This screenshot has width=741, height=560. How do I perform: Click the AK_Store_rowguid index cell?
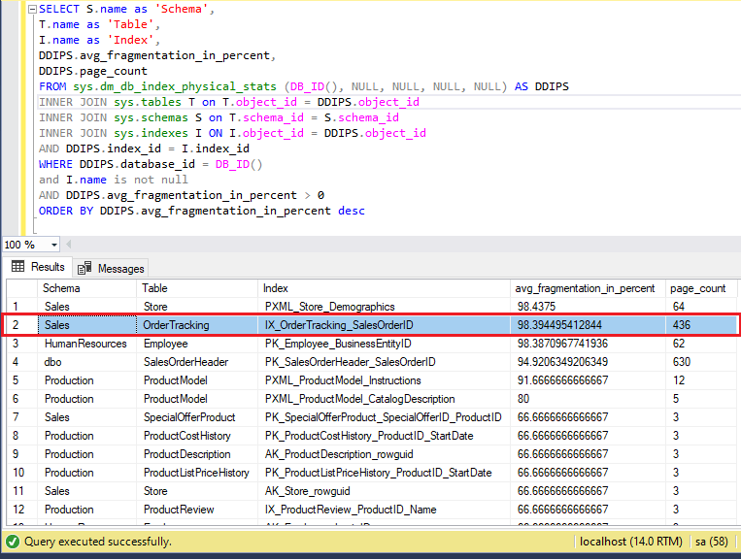[x=385, y=490]
